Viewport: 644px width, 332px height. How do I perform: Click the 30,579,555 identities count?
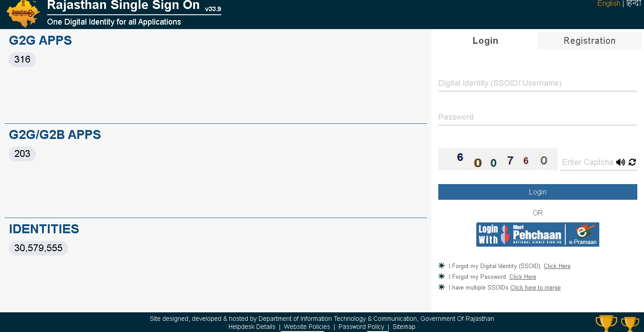[38, 248]
